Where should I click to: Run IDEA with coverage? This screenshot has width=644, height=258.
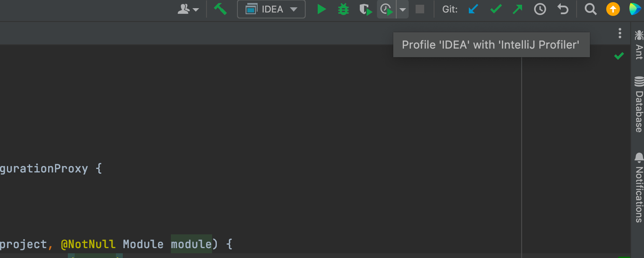pyautogui.click(x=365, y=9)
